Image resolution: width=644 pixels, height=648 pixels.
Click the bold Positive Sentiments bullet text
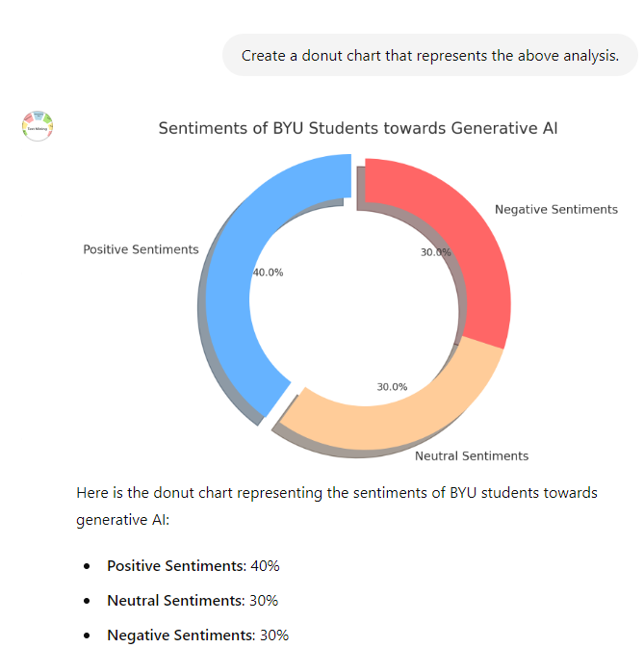tap(176, 565)
